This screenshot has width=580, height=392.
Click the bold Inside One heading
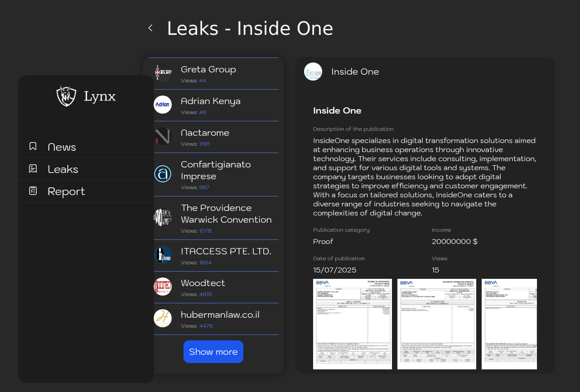(x=337, y=110)
